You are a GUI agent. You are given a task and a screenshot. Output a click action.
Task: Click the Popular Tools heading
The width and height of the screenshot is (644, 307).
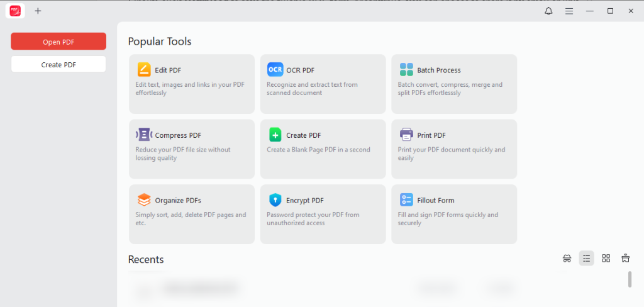[x=159, y=42]
